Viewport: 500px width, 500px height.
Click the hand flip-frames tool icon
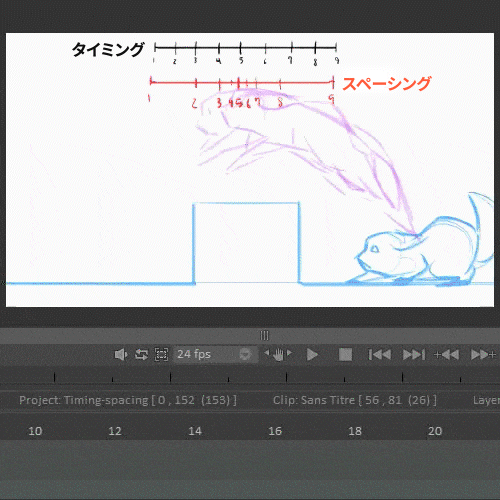pyautogui.click(x=278, y=354)
